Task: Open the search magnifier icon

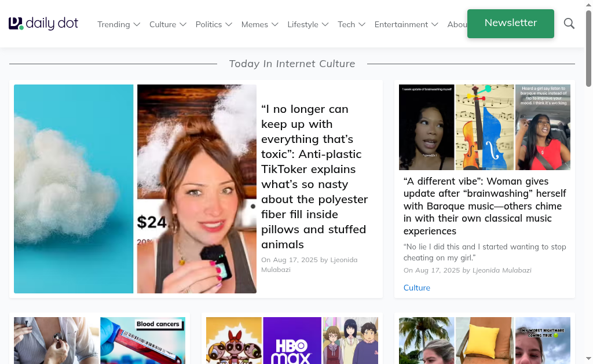Action: click(x=569, y=23)
